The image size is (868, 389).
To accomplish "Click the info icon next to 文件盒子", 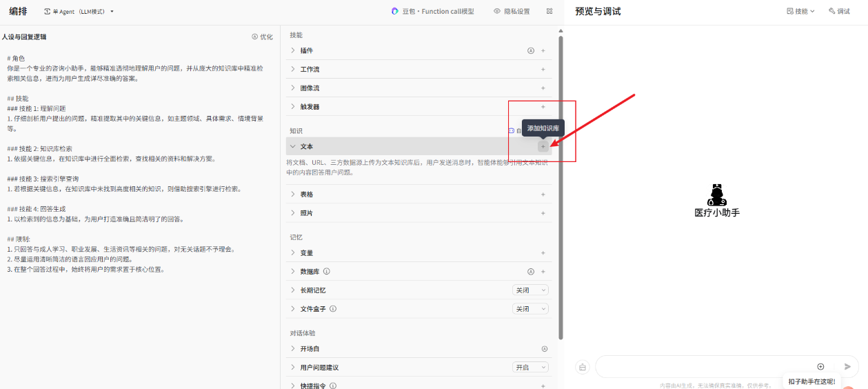I will click(333, 309).
